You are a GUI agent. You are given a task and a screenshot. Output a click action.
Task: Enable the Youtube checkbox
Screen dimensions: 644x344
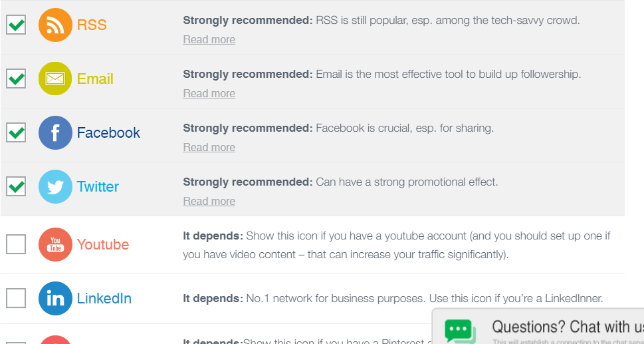point(16,244)
